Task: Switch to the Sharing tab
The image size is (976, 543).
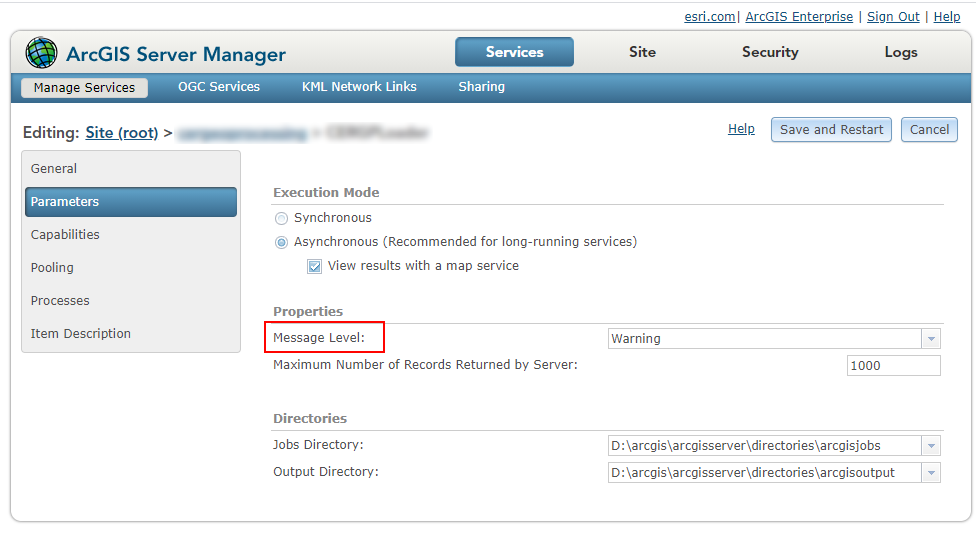Action: click(x=481, y=87)
